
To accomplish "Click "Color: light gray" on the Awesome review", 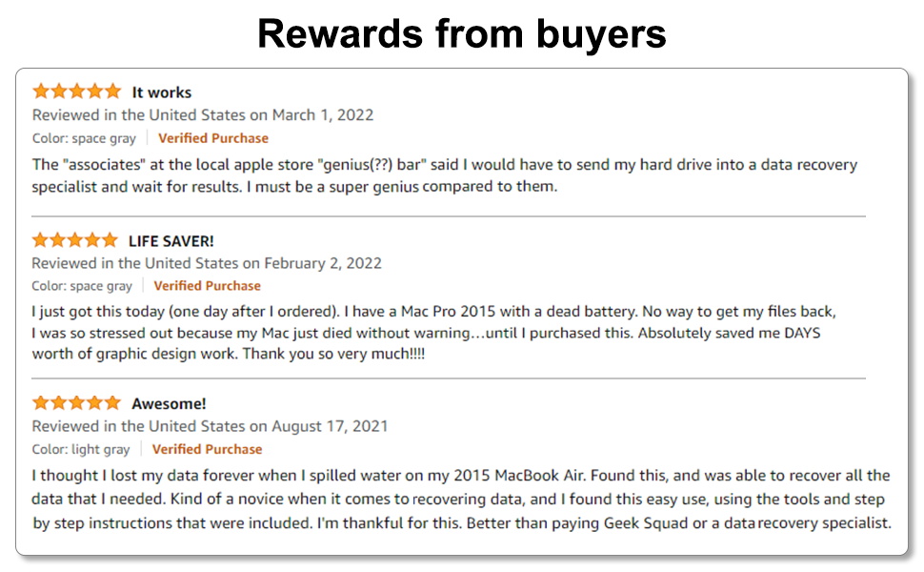I will pyautogui.click(x=81, y=449).
